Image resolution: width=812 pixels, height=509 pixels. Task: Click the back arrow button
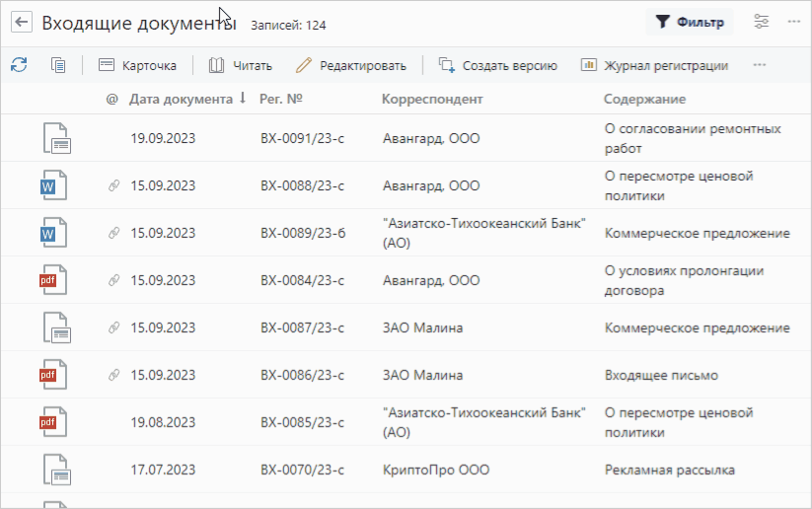21,22
